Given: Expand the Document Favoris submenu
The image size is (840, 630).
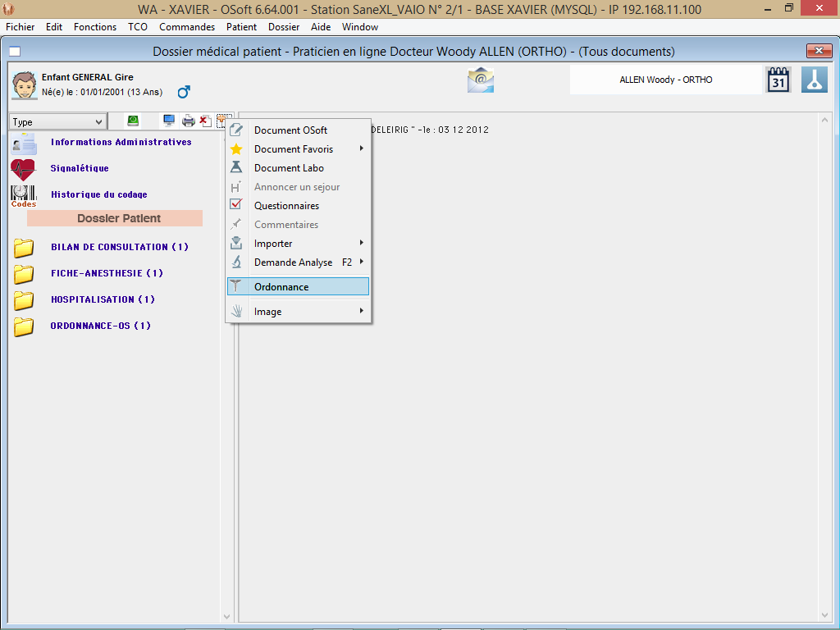Looking at the screenshot, I should click(299, 149).
